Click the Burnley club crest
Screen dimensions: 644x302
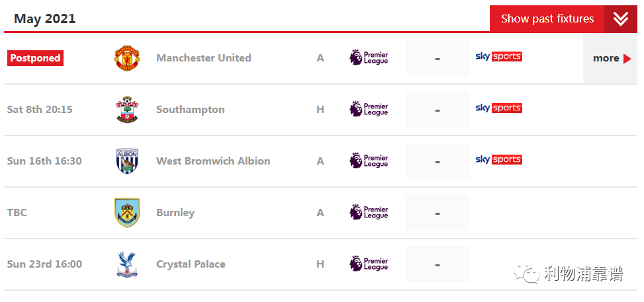[x=127, y=213]
